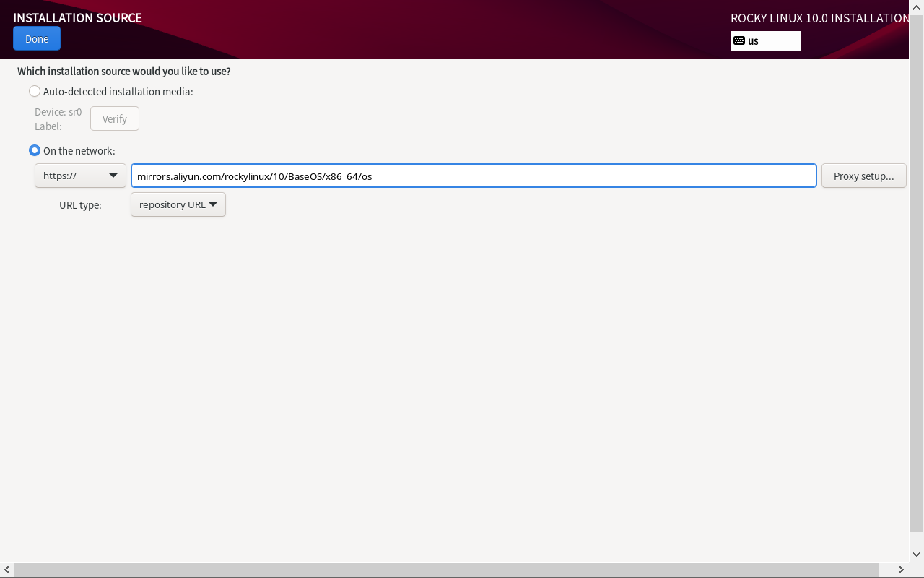The height and width of the screenshot is (578, 924).
Task: Open the https:// protocol dropdown
Action: 80,176
